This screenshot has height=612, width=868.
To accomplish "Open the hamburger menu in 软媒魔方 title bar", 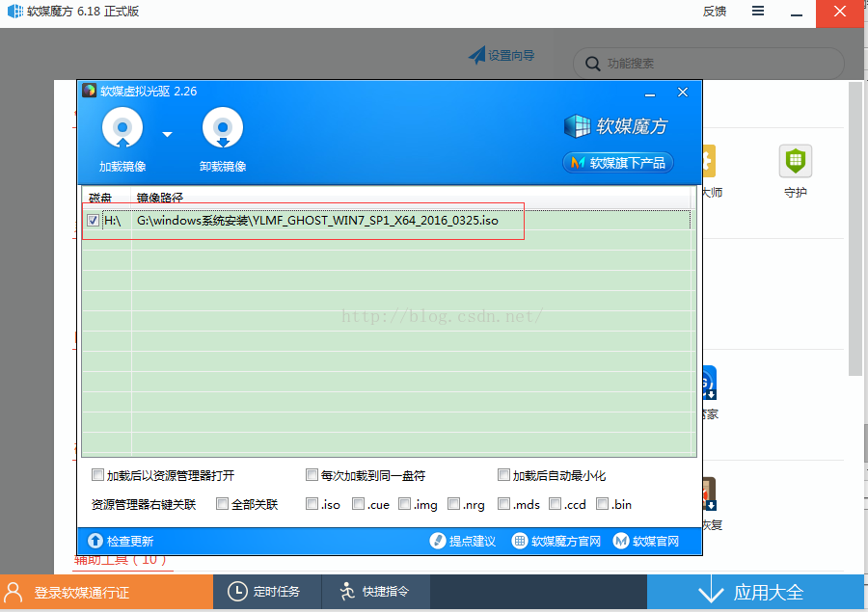I will 758,11.
